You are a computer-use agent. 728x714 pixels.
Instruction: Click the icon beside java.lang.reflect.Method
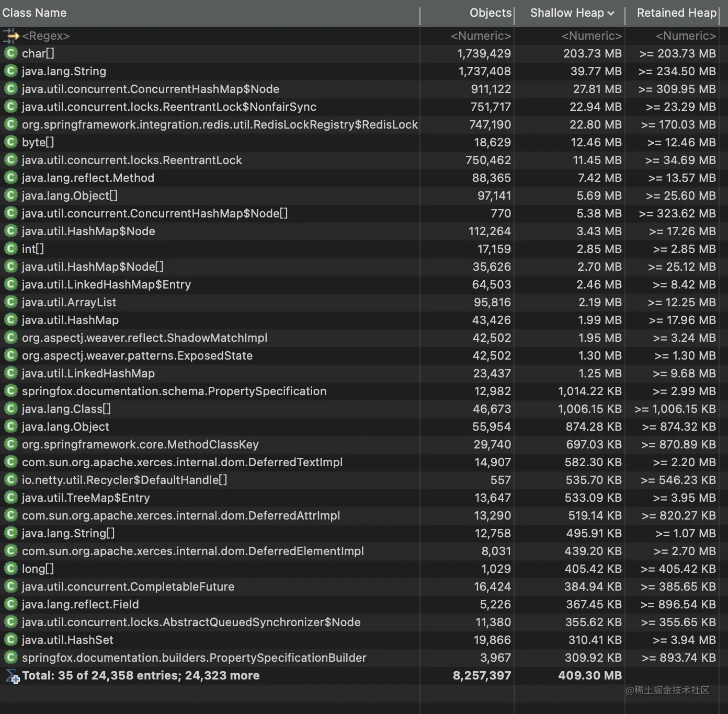(x=10, y=178)
